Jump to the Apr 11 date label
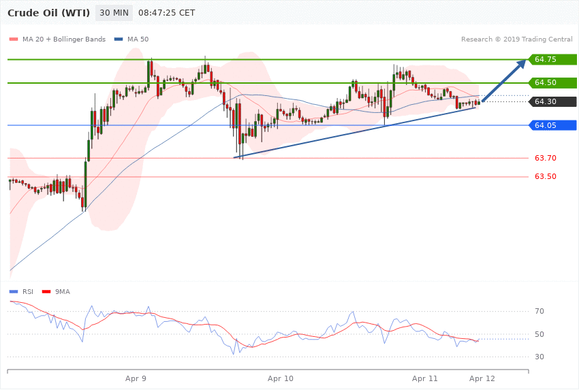The height and width of the screenshot is (392, 579). tap(425, 378)
